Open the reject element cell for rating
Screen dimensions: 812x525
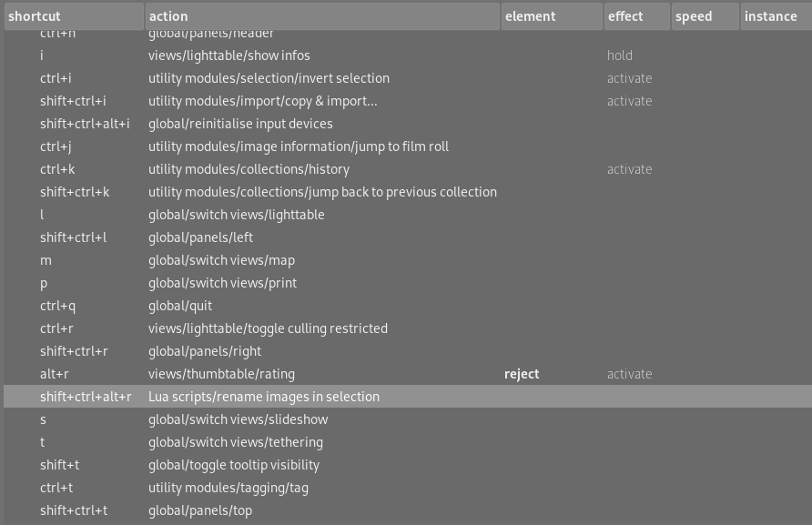click(522, 374)
